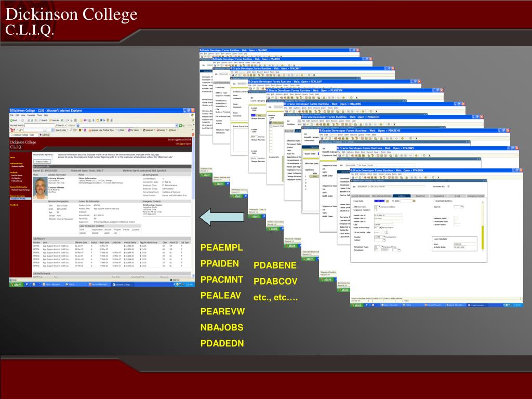Image resolution: width=532 pixels, height=399 pixels.
Task: Click Exit X icon in PPAIDEN toolbar
Action: point(438,177)
